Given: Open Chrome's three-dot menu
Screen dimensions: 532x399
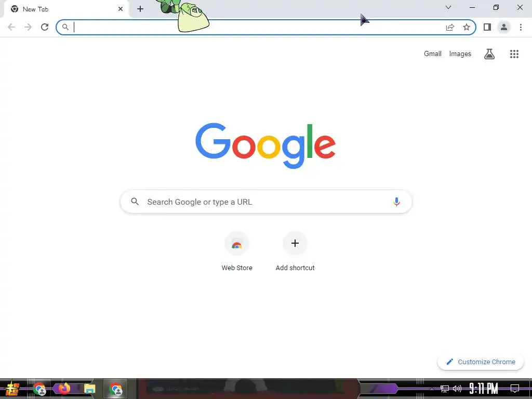Looking at the screenshot, I should pyautogui.click(x=521, y=27).
